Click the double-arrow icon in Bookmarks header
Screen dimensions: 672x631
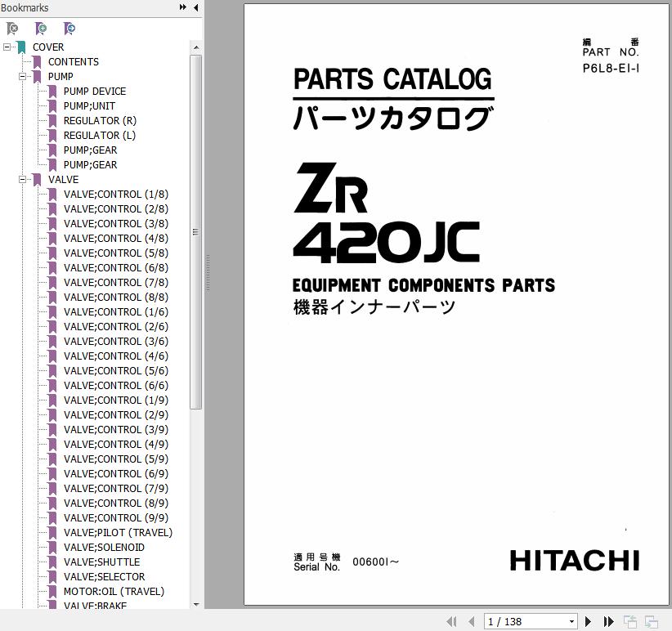(183, 7)
